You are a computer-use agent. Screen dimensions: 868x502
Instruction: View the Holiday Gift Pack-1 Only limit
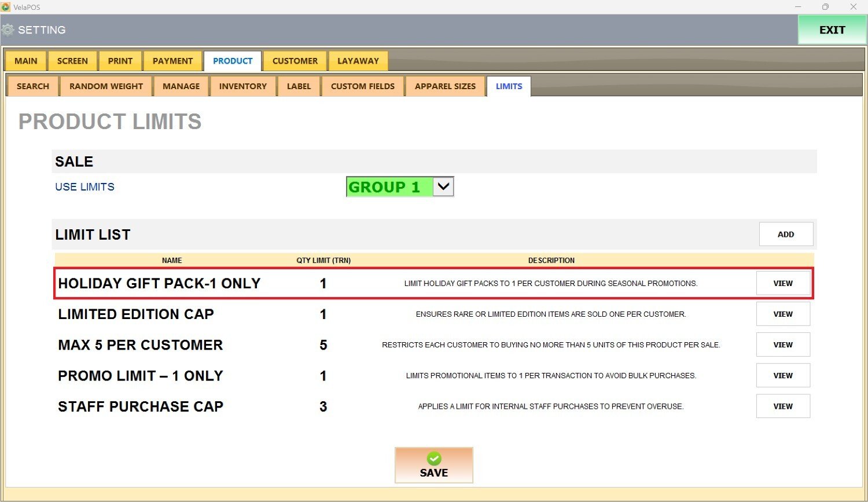[x=782, y=284]
